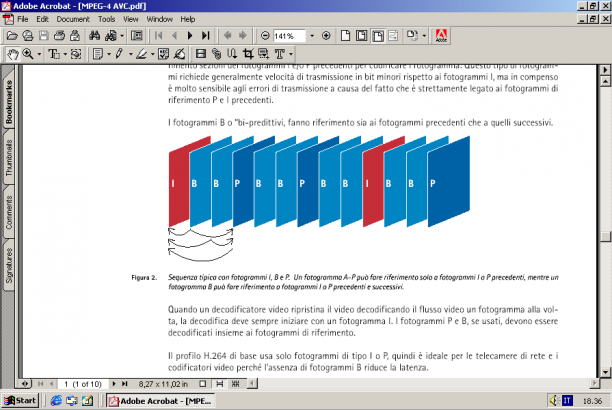Toggle the navigation pane button

click(x=137, y=36)
